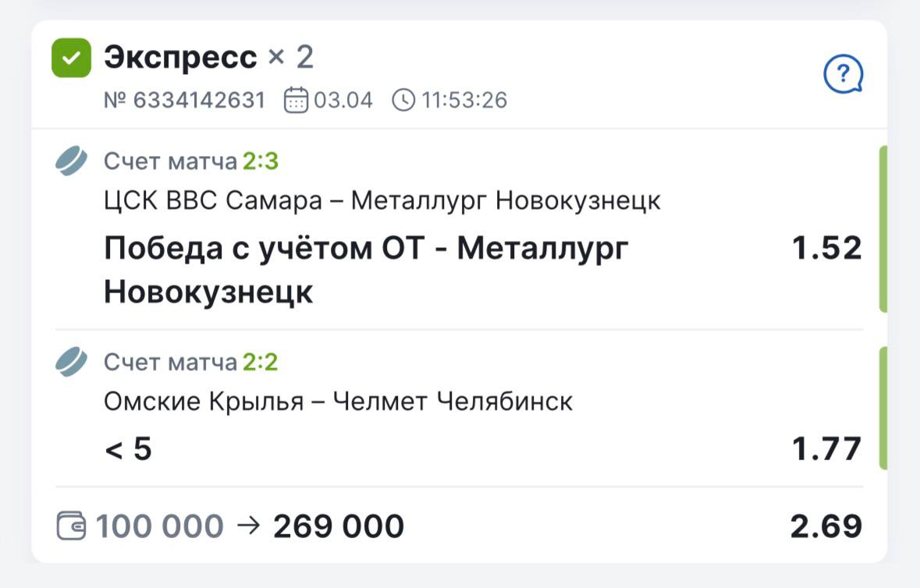Image resolution: width=920 pixels, height=588 pixels.
Task: Open Омские Крылья – Челмет Челябинск match
Action: (338, 402)
